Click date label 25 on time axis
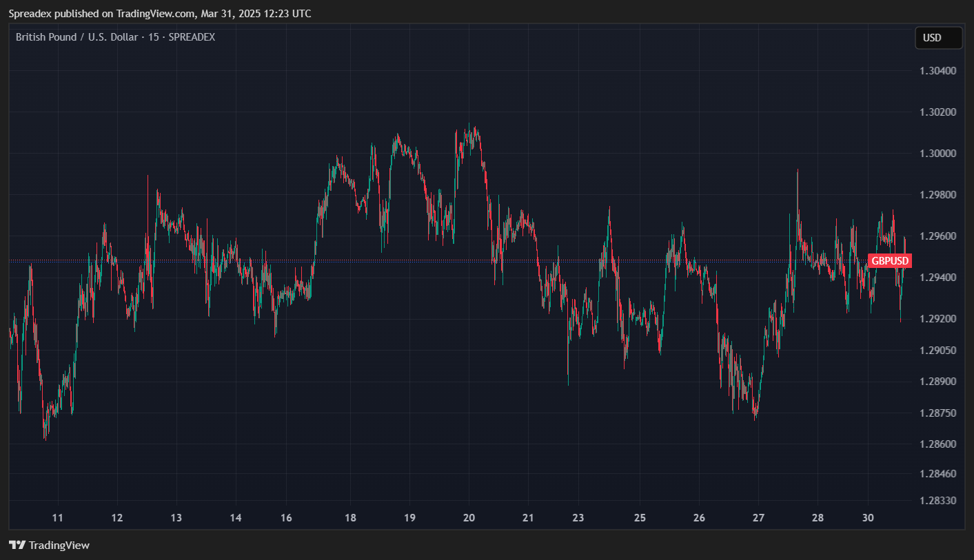This screenshot has width=974, height=560. click(x=640, y=518)
